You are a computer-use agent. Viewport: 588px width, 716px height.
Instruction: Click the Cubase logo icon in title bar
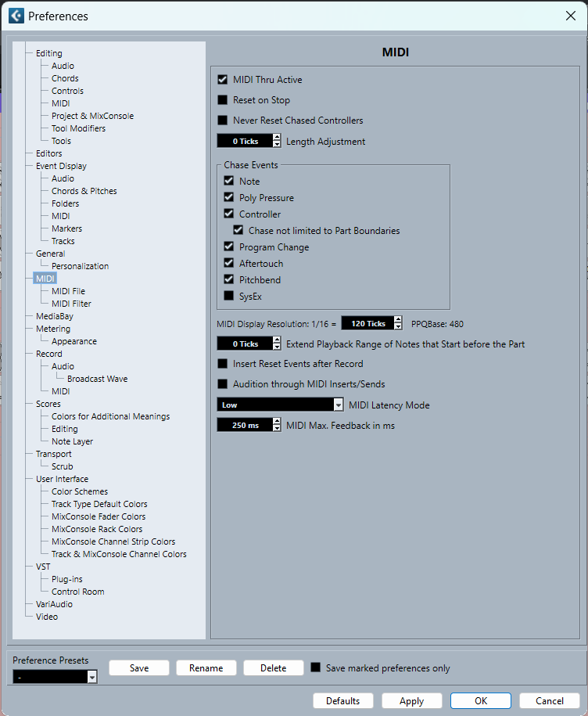[x=16, y=16]
